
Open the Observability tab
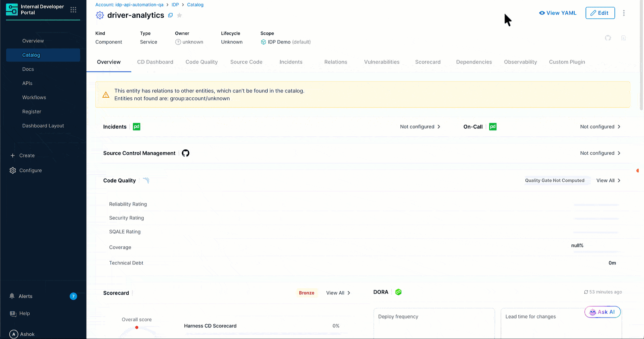click(520, 62)
